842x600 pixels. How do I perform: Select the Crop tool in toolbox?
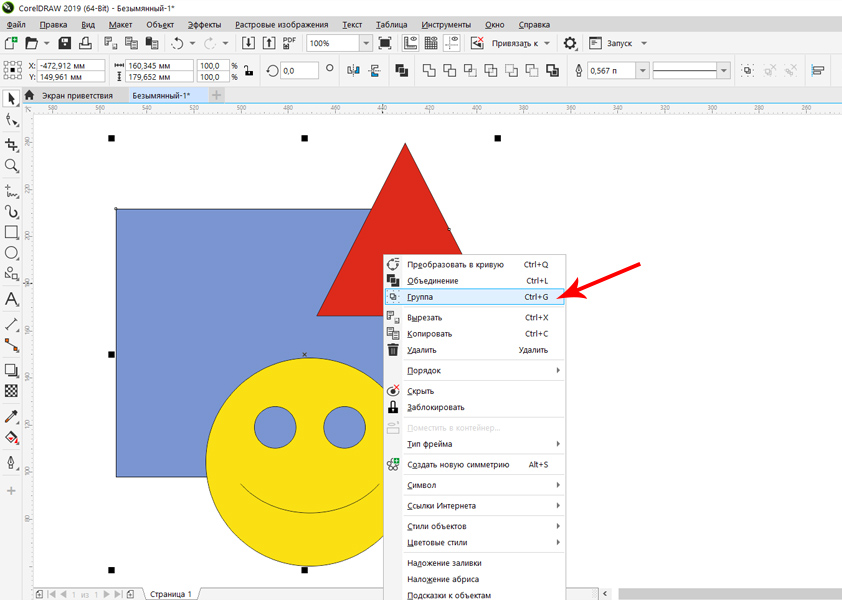(12, 145)
